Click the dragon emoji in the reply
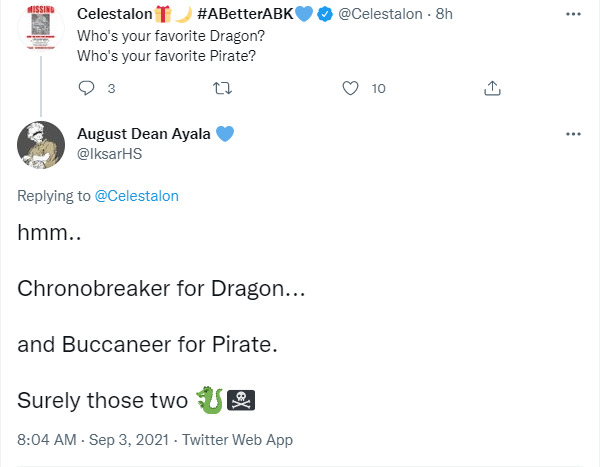 click(x=208, y=399)
